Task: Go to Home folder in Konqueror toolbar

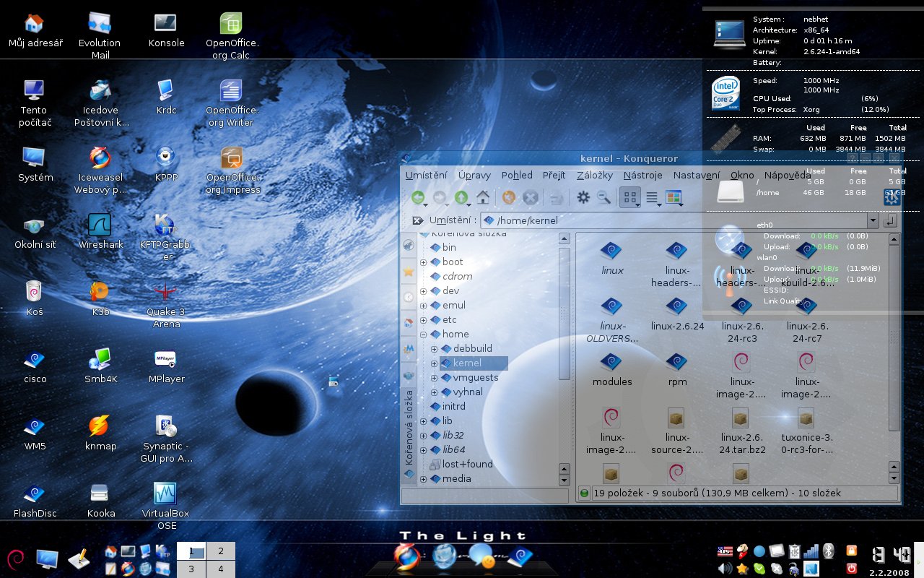Action: (x=483, y=197)
